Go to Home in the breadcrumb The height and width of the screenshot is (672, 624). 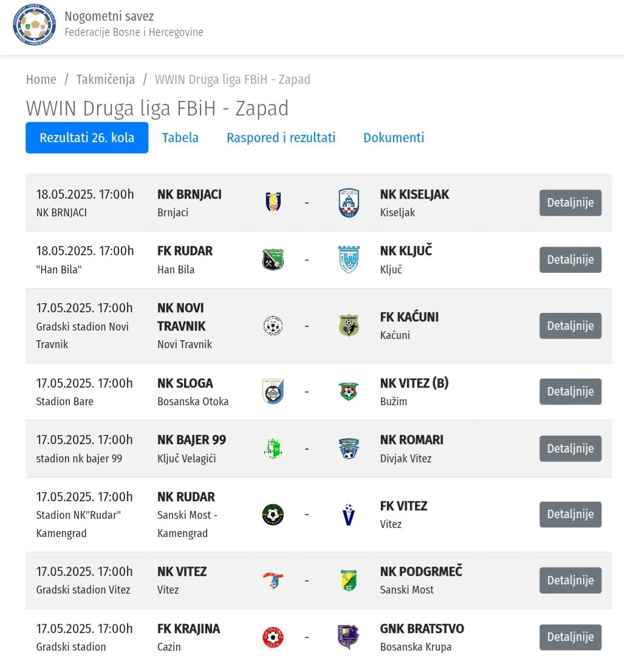(41, 79)
